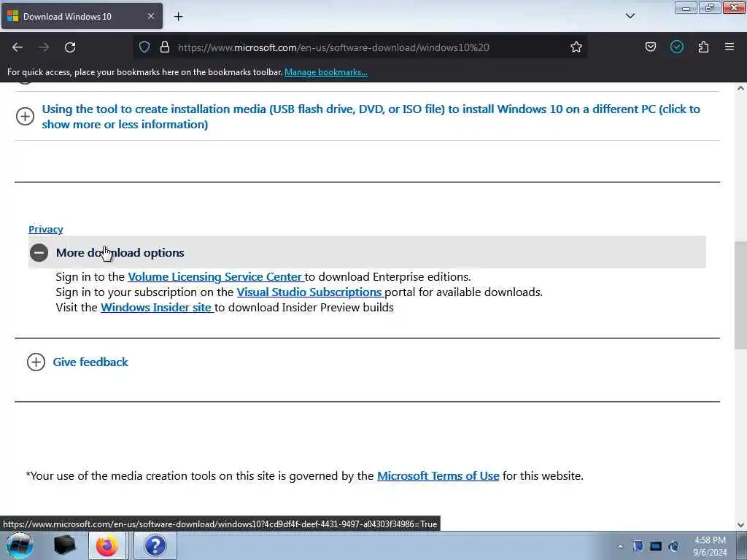Open the black box taskbar application
The width and height of the screenshot is (747, 560).
point(65,545)
